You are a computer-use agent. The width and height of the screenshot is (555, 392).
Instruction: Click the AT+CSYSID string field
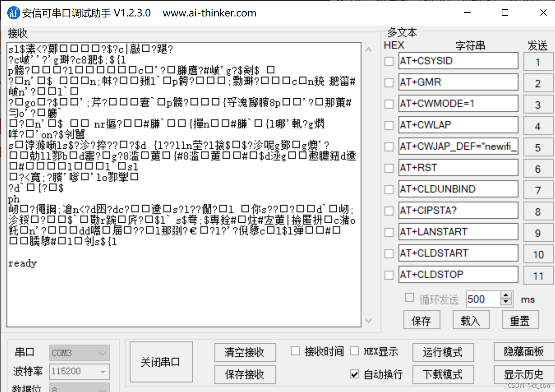pos(458,61)
